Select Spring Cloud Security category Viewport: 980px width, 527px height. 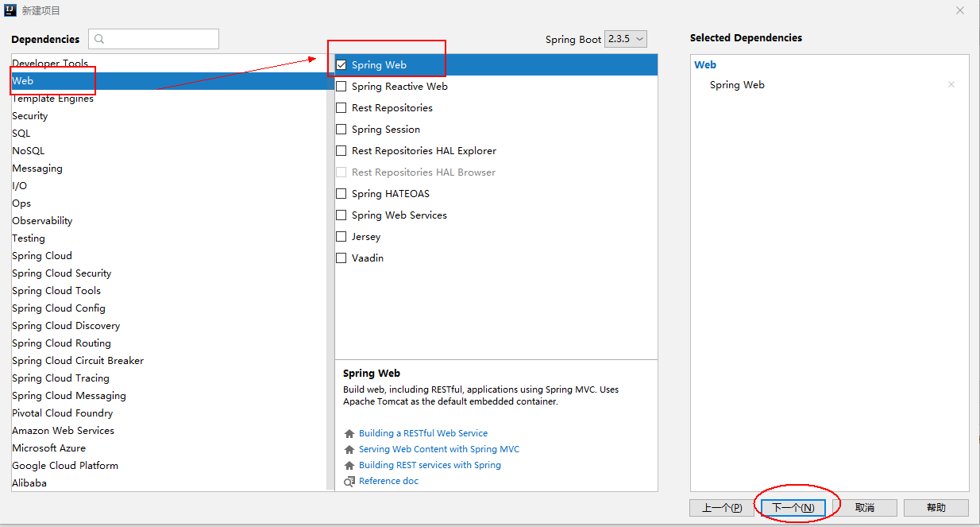tap(168, 273)
